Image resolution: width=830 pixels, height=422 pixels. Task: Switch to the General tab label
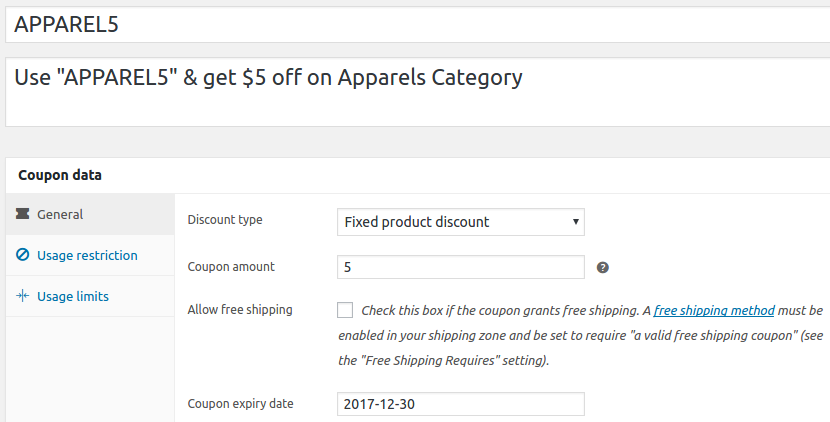tap(60, 214)
